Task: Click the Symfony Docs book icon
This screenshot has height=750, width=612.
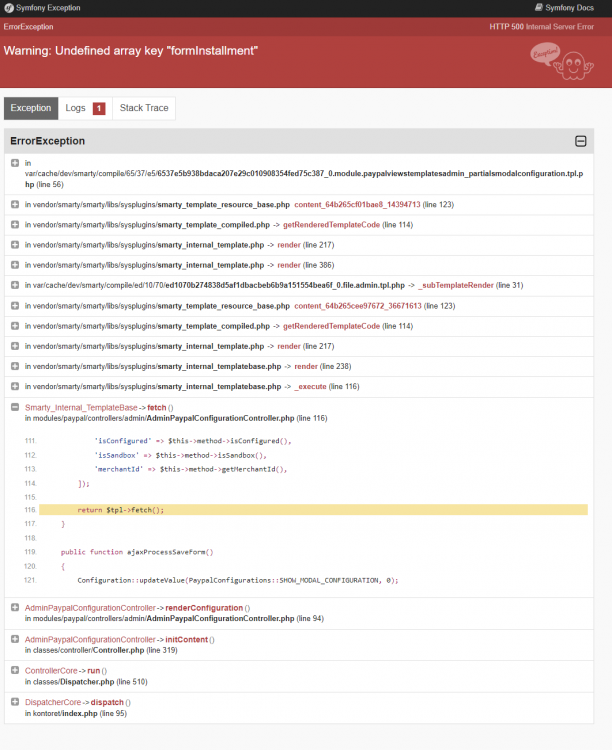Action: 539,8
